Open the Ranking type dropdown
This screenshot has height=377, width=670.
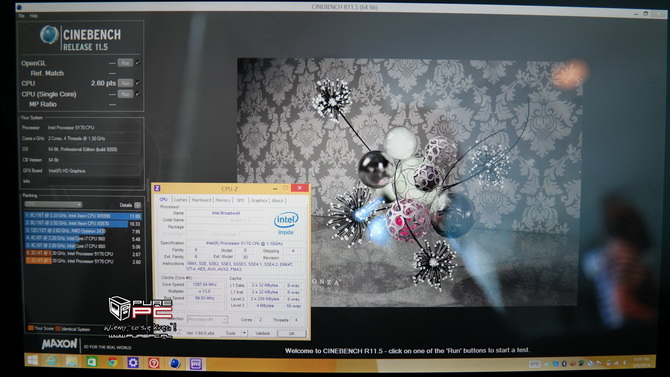point(53,204)
